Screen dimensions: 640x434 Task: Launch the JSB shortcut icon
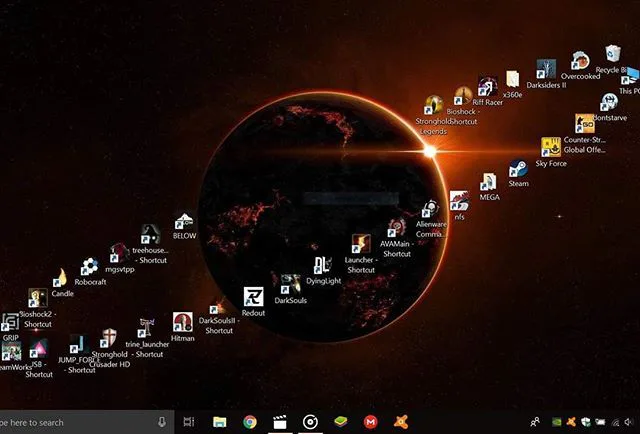(x=38, y=348)
